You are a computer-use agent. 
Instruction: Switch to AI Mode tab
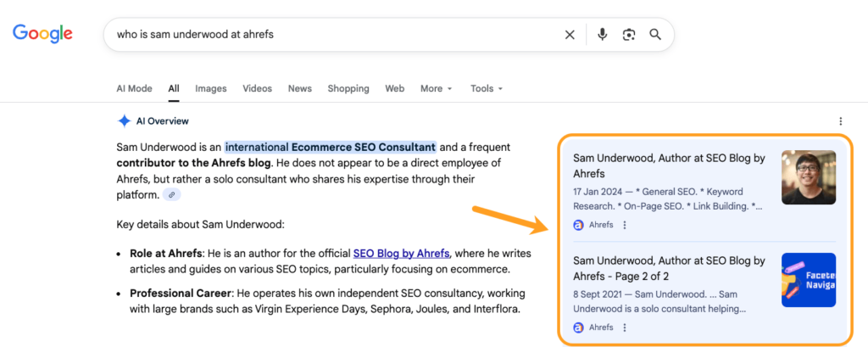(134, 88)
